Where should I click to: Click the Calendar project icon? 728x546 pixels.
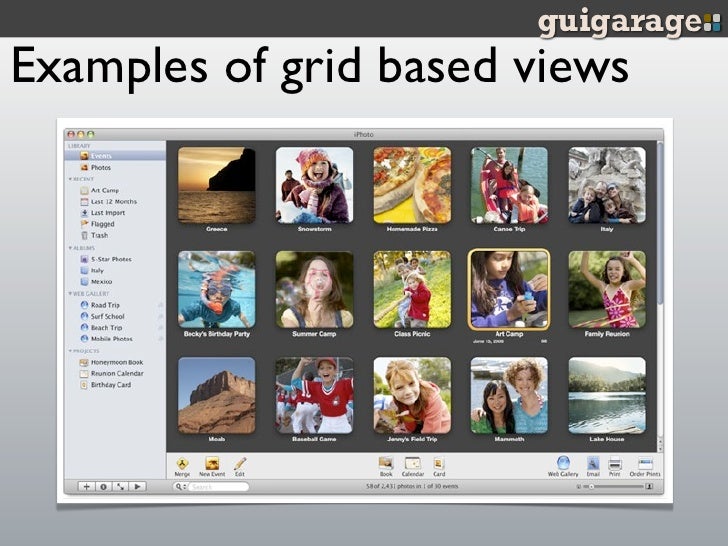[412, 463]
